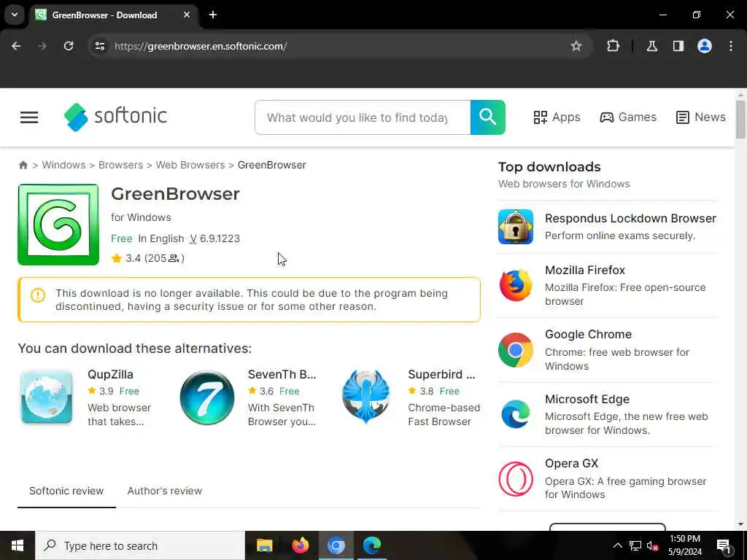Click the Top downloads heading
This screenshot has width=747, height=560.
549,167
